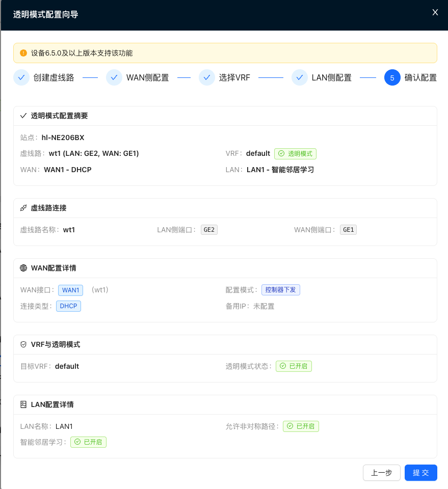
Task: Click the 已开启 tag for 智能邻居学习
Action: click(x=89, y=442)
